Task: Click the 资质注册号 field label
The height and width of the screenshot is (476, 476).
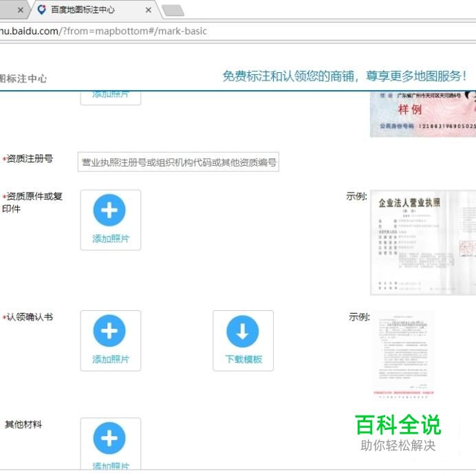Action: (30, 158)
